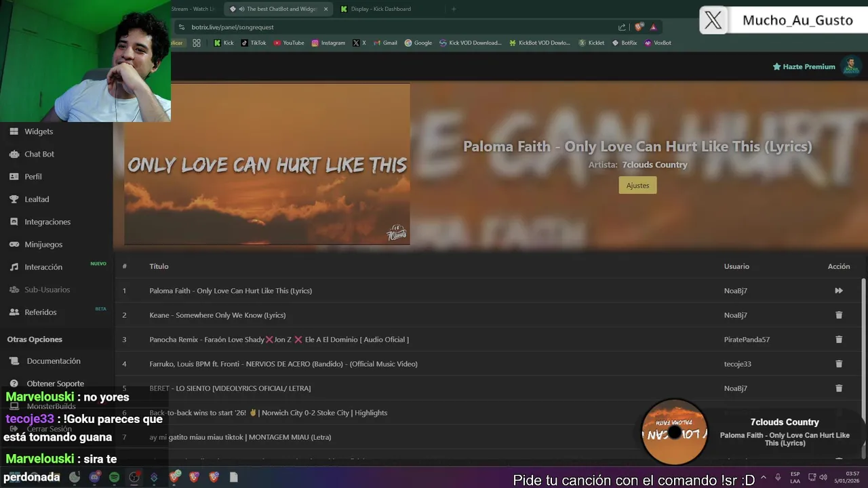Close the Botrix ChatBot browser tab

pos(325,9)
